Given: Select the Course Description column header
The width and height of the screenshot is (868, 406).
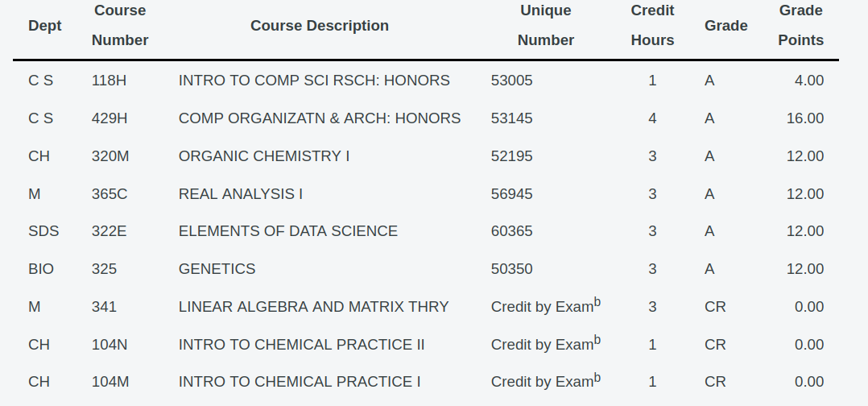Looking at the screenshot, I should (x=320, y=26).
